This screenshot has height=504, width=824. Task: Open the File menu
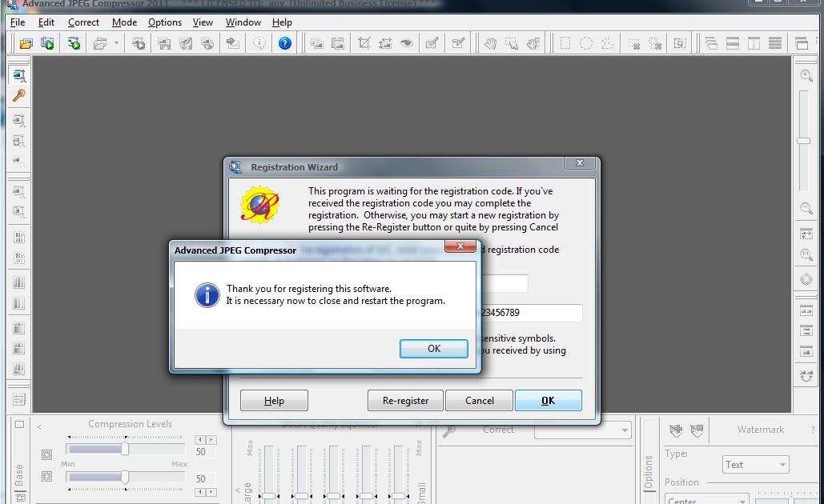tap(18, 22)
